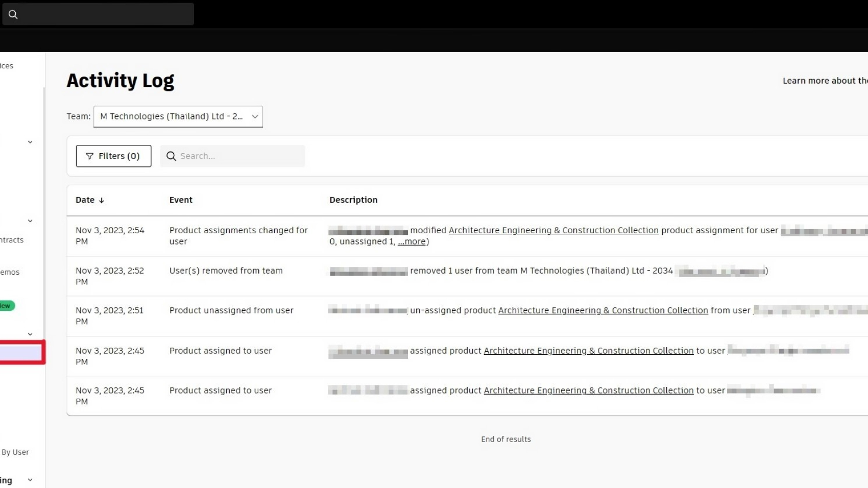
Task: Select the highlighted sidebar item in the red box
Action: 20,352
